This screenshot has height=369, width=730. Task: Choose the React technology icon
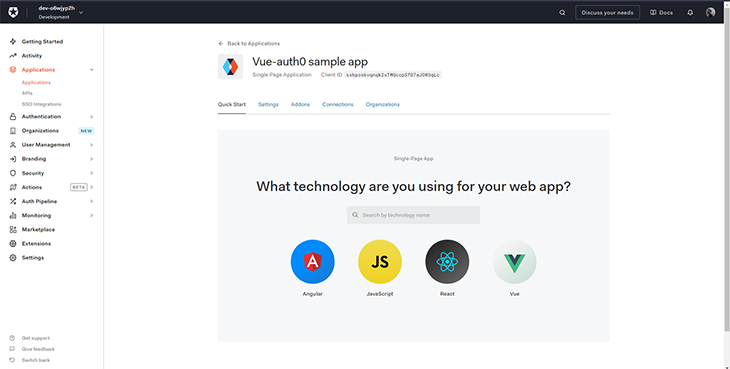[x=447, y=262]
